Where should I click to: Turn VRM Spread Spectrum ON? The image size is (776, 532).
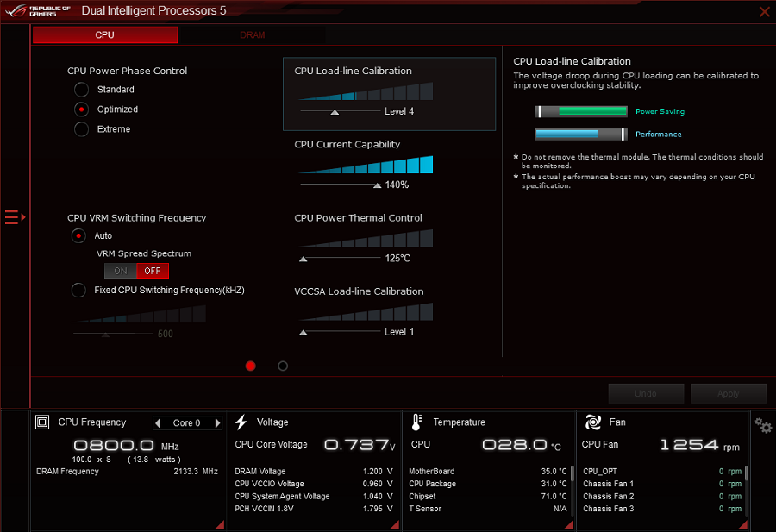[120, 271]
